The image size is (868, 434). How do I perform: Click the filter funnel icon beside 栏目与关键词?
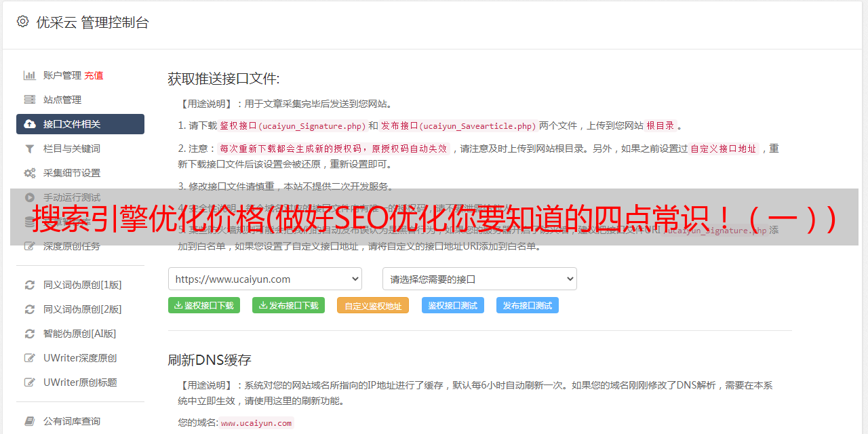(30, 149)
